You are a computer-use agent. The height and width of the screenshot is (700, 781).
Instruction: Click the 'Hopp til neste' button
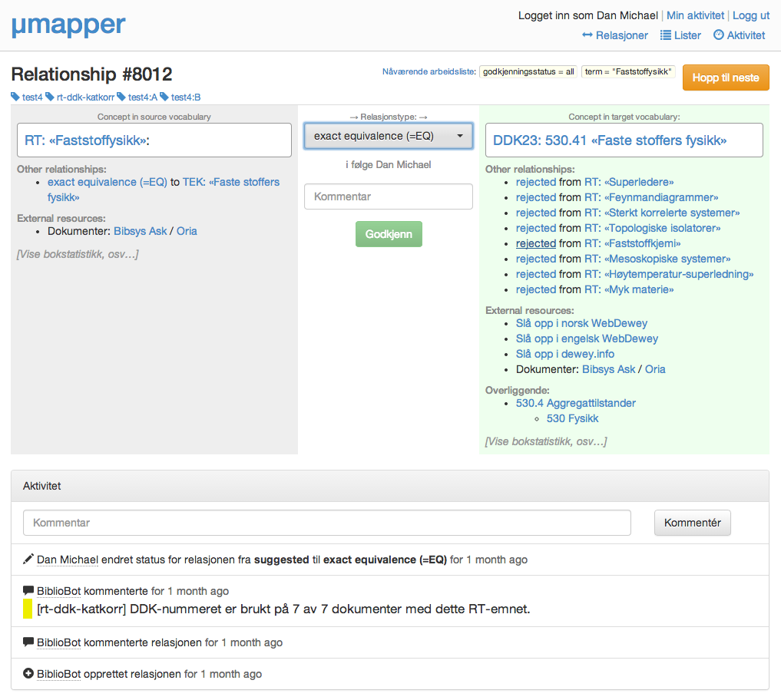pyautogui.click(x=725, y=78)
